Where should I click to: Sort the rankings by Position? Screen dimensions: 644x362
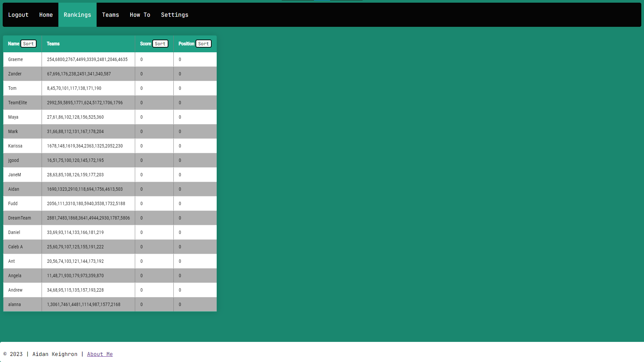pyautogui.click(x=204, y=44)
